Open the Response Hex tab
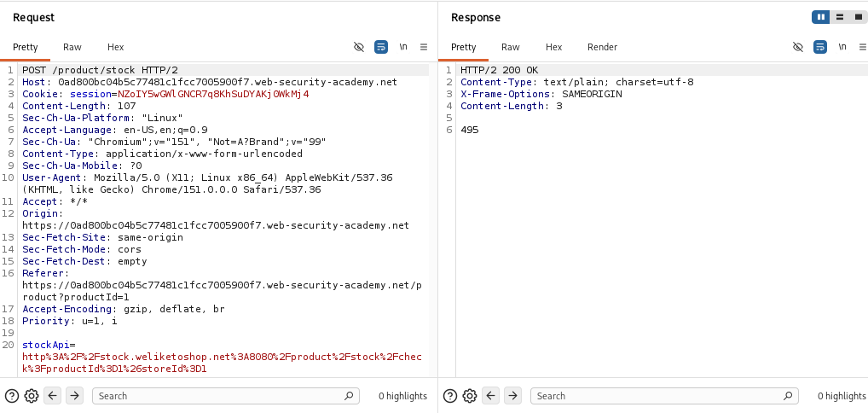This screenshot has width=868, height=413. 553,47
